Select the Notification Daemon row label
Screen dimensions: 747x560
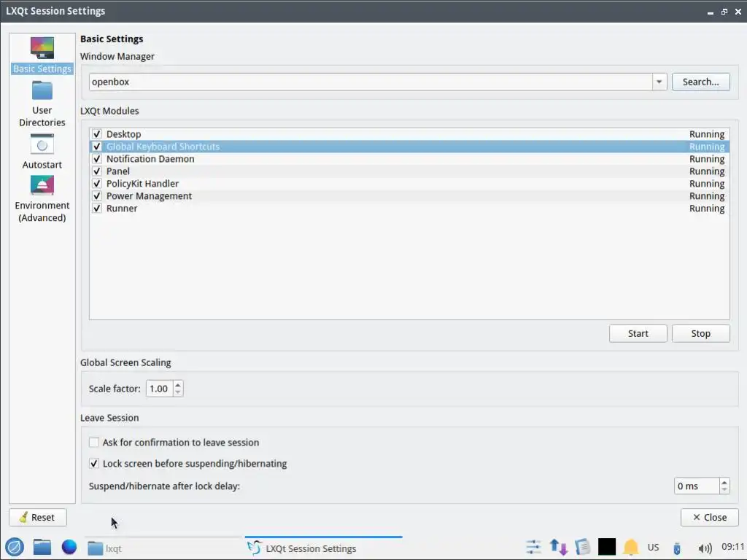[x=150, y=158]
